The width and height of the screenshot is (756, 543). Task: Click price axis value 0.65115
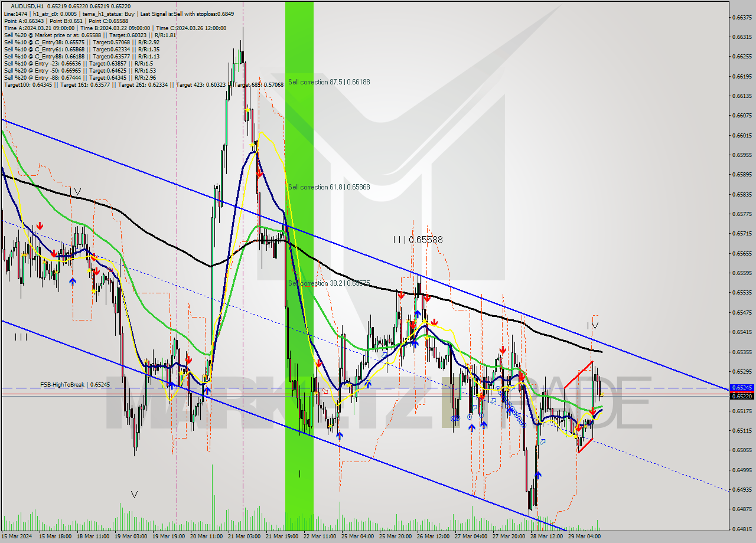(742, 430)
